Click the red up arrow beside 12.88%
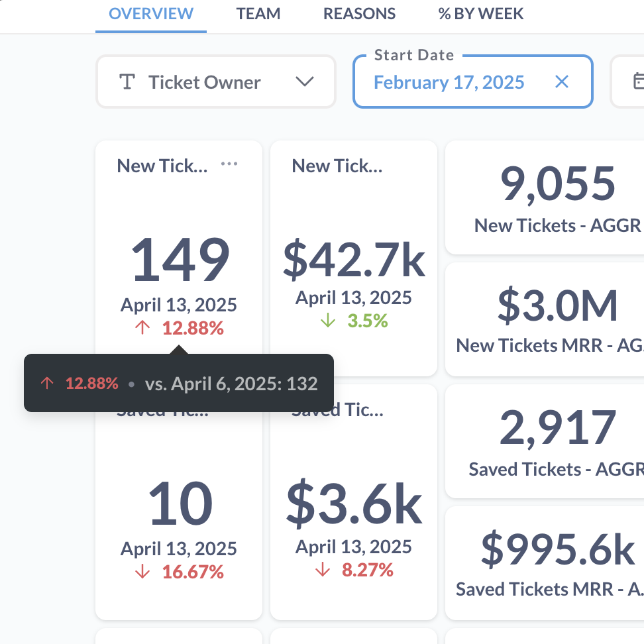Screen dimensions: 644x644 (142, 328)
